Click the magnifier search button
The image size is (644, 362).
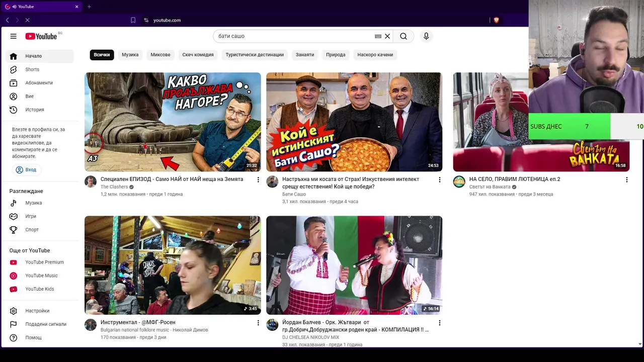coord(404,36)
